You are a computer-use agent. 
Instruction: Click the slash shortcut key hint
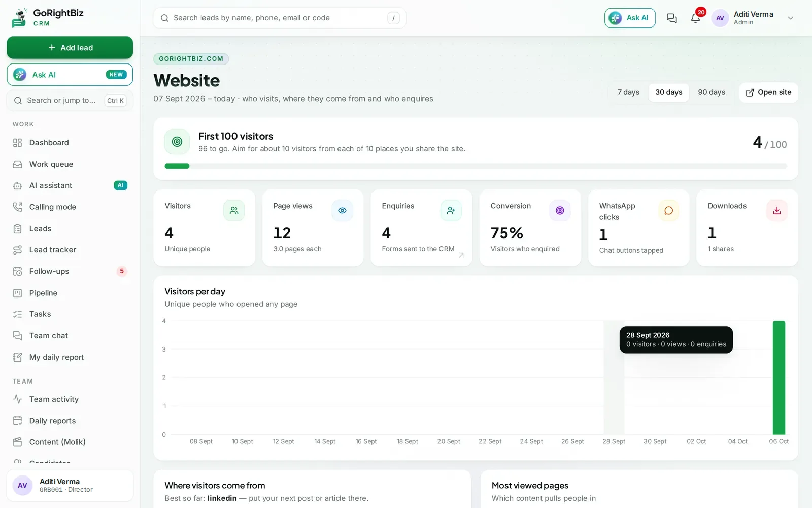click(393, 18)
